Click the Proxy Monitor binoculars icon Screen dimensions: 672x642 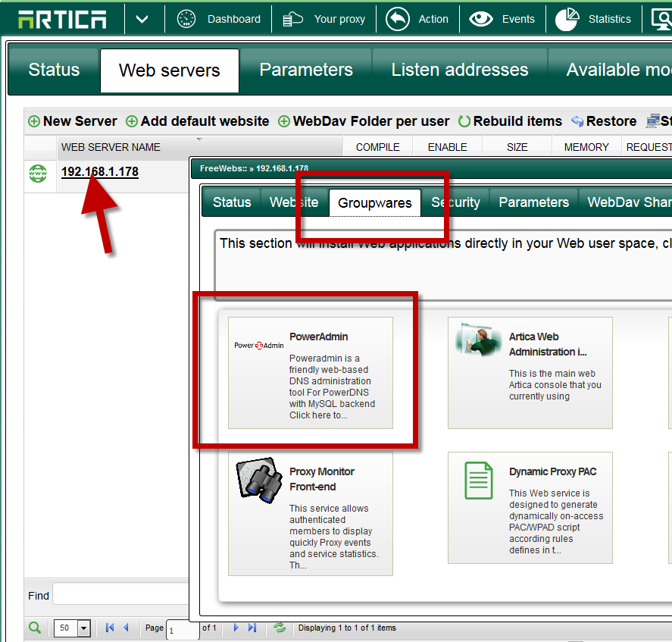tap(259, 480)
